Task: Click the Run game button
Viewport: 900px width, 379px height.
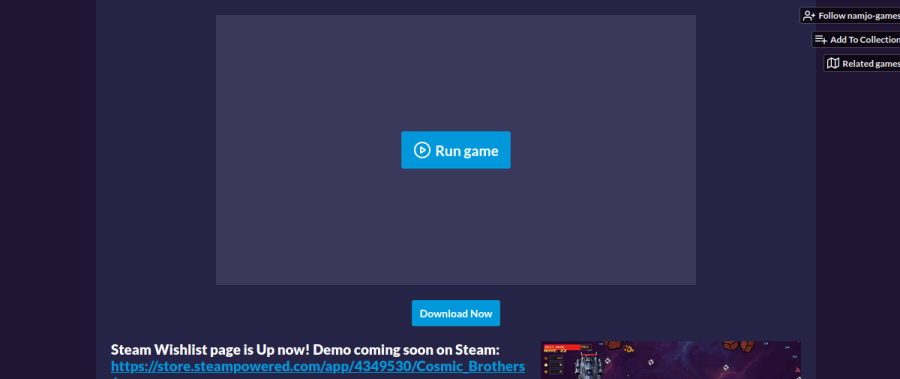Action: pyautogui.click(x=455, y=150)
